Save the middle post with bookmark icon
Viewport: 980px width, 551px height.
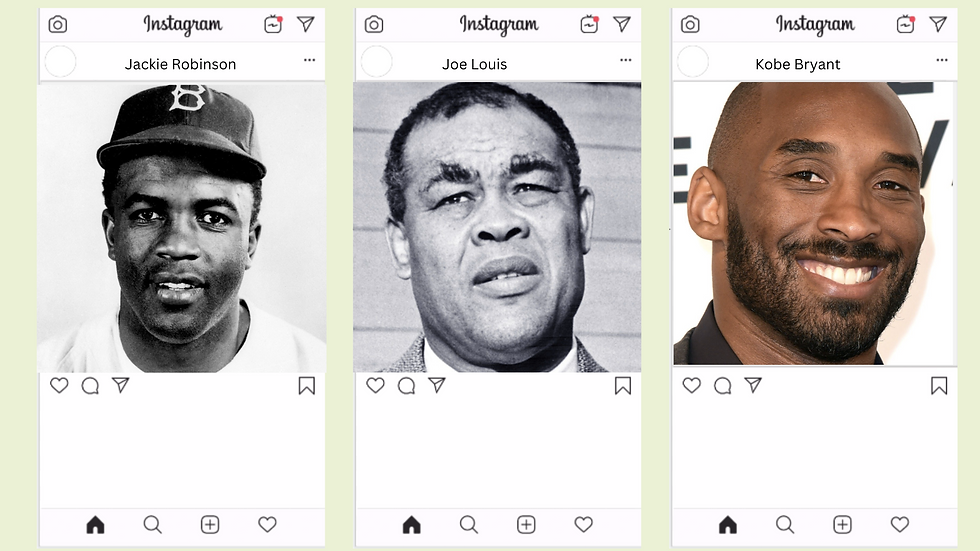(622, 386)
